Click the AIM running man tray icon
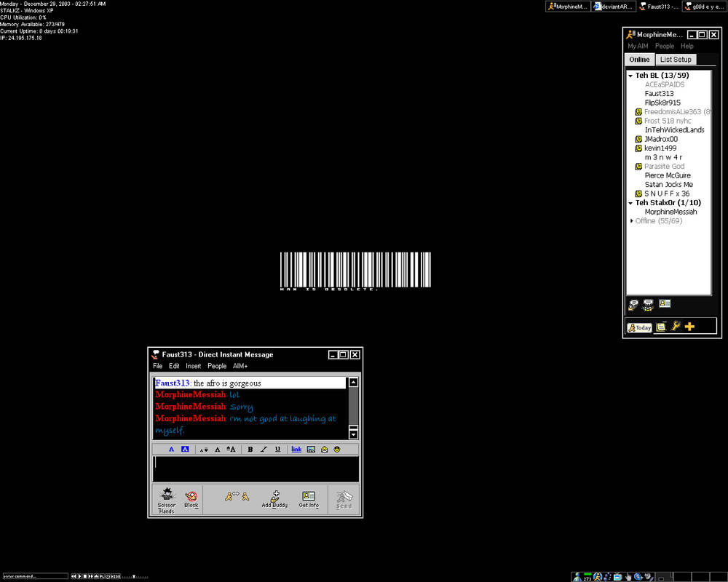Image resolution: width=728 pixels, height=582 pixels. tap(598, 577)
